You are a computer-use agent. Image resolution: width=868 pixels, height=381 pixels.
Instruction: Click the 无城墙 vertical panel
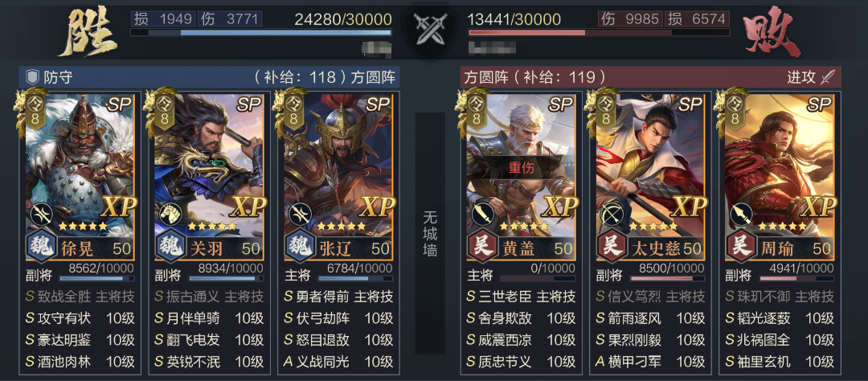(430, 233)
